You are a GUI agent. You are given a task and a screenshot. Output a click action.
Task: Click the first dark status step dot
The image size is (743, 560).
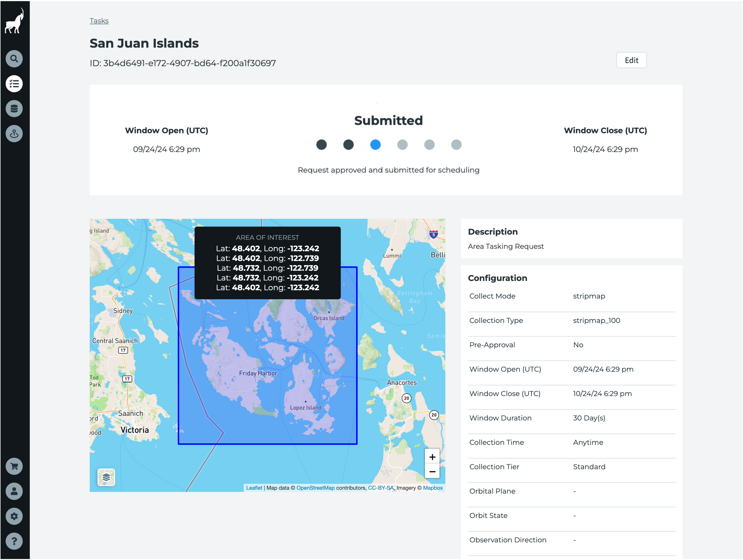321,145
